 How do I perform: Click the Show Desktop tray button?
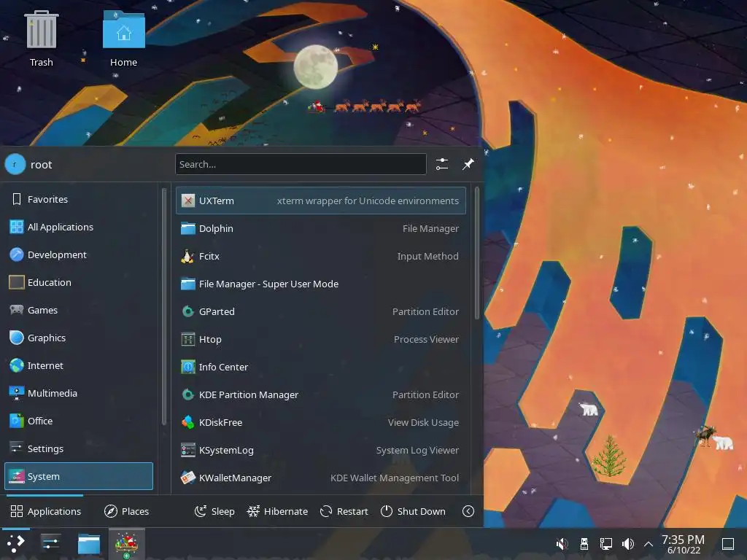pyautogui.click(x=728, y=544)
